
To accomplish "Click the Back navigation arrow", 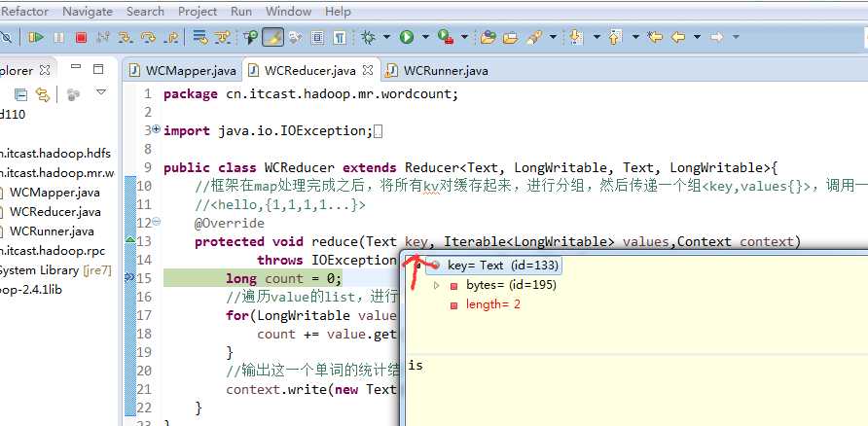I will [x=678, y=37].
